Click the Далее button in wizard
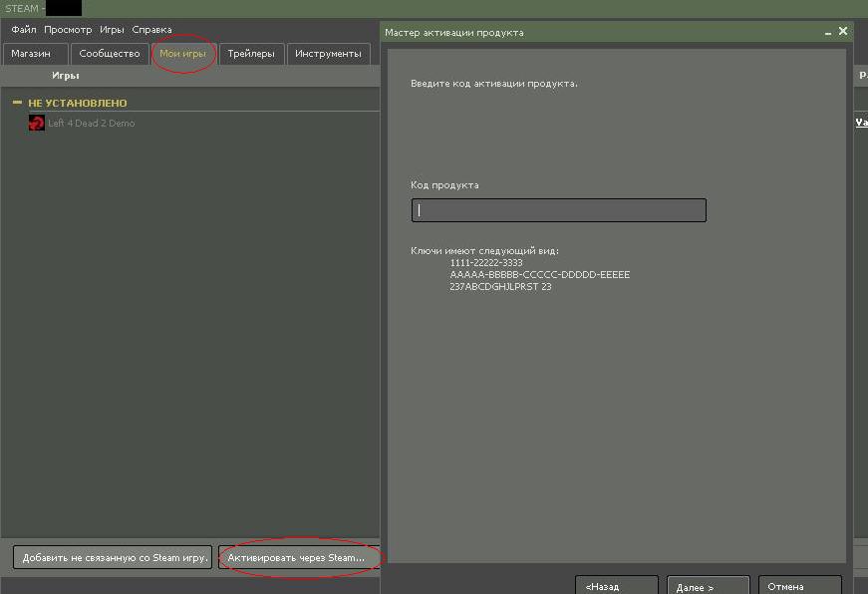This screenshot has width=868, height=594. pos(708,586)
